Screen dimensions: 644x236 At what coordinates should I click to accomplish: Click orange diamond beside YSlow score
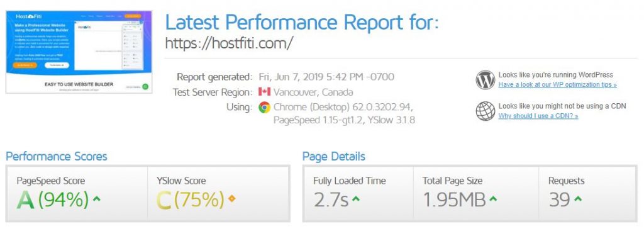coord(231,199)
